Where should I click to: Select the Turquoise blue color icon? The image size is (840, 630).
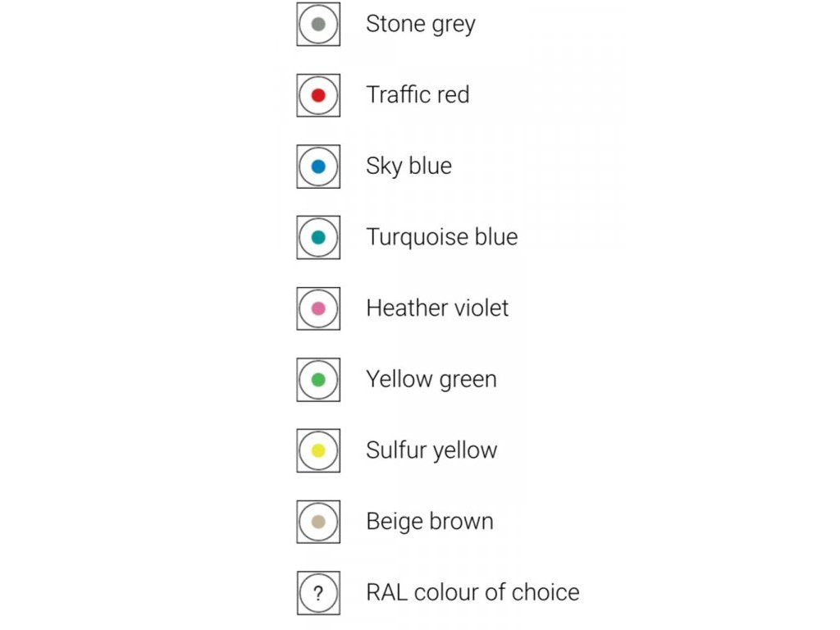click(x=318, y=237)
